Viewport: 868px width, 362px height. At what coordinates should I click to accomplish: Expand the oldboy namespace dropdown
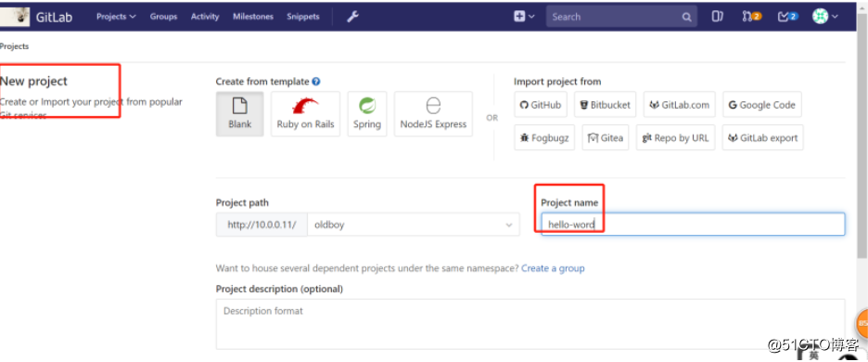(x=414, y=225)
